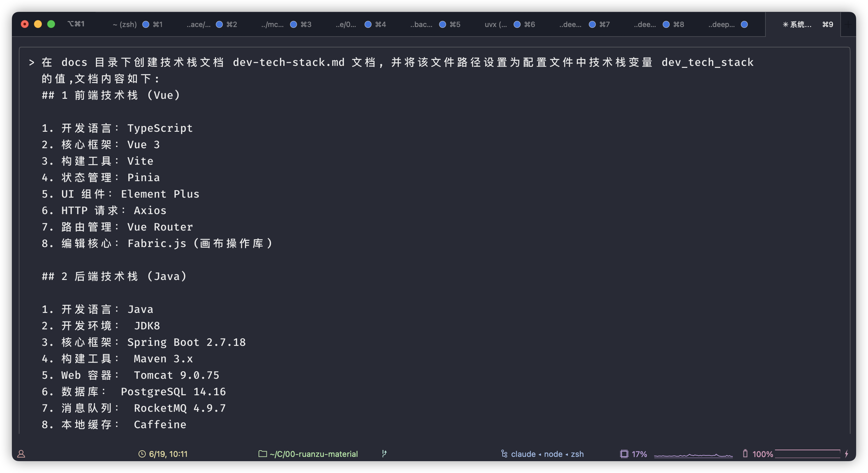Viewport: 868px width, 473px height.
Task: Click the git branch icon in status bar
Action: pyautogui.click(x=384, y=454)
